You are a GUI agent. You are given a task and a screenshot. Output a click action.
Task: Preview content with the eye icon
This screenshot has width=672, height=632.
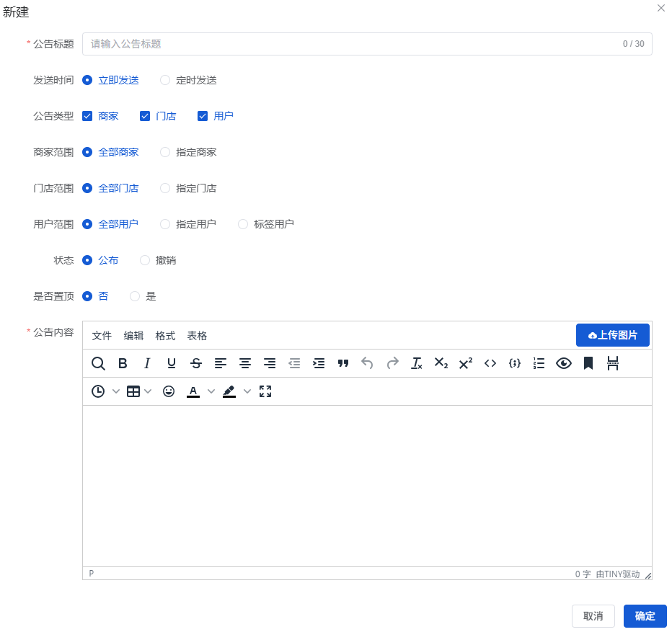(564, 363)
